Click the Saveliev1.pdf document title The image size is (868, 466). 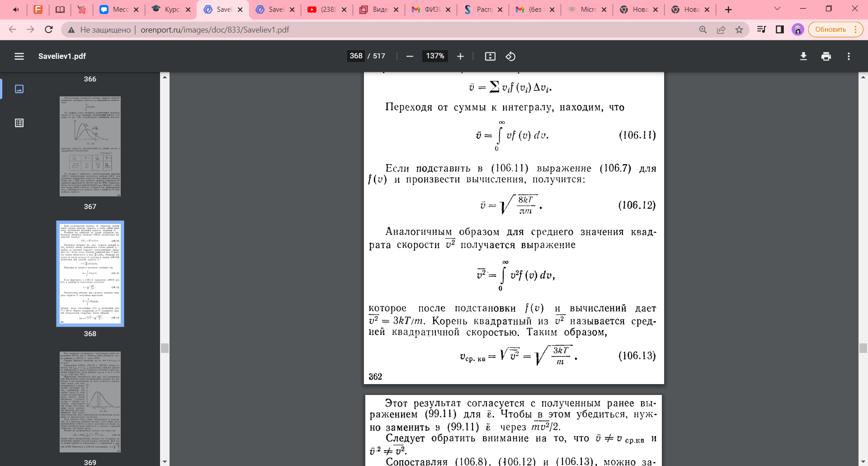pyautogui.click(x=62, y=56)
